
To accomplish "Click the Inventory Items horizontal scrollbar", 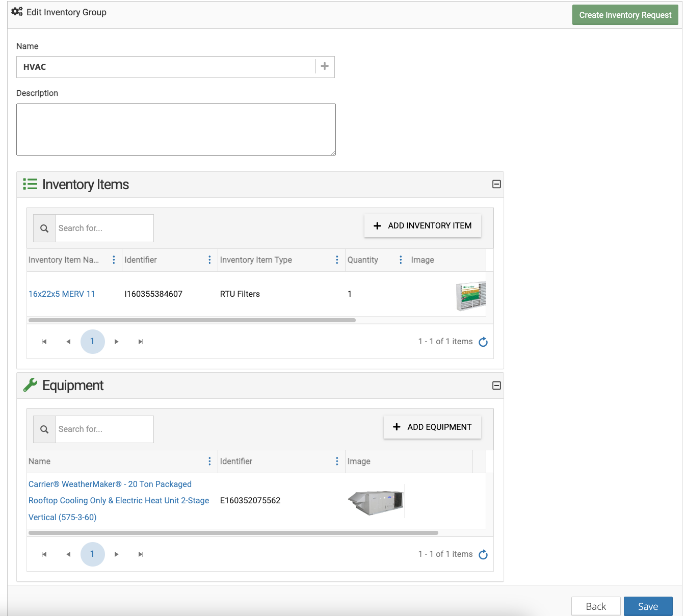I will pos(192,320).
